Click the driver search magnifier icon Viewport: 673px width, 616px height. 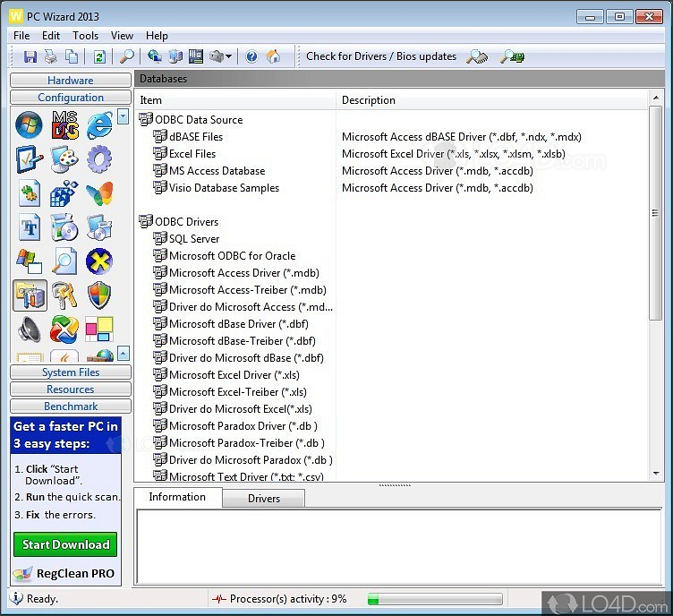(477, 56)
